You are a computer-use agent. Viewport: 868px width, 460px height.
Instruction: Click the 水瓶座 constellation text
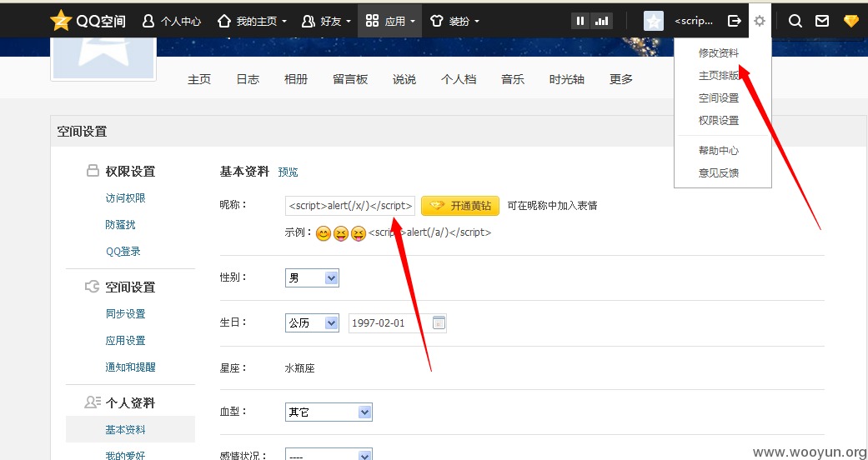click(299, 368)
